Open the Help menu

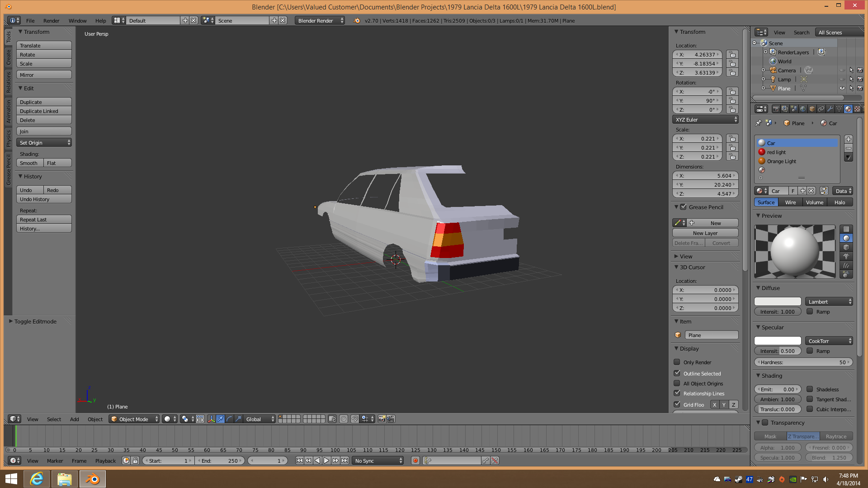(100, 20)
